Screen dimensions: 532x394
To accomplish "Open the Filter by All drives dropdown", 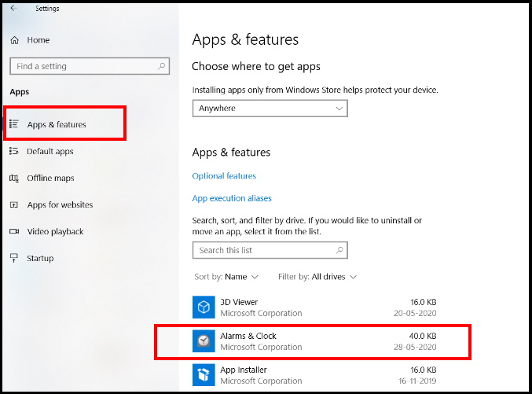I will 317,277.
